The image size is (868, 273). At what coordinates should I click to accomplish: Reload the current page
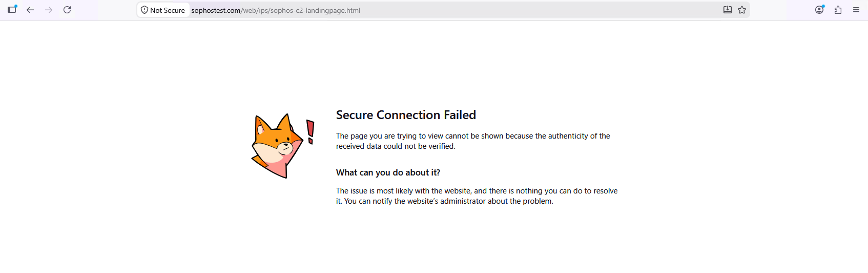pyautogui.click(x=67, y=10)
